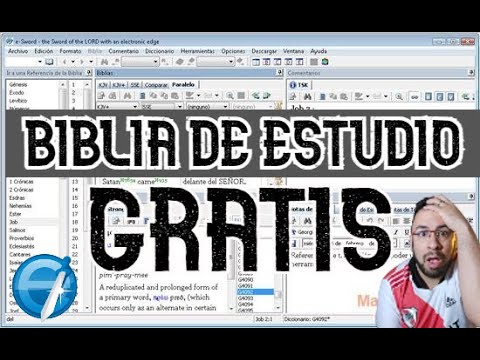Open the Archivo menu

18,51
